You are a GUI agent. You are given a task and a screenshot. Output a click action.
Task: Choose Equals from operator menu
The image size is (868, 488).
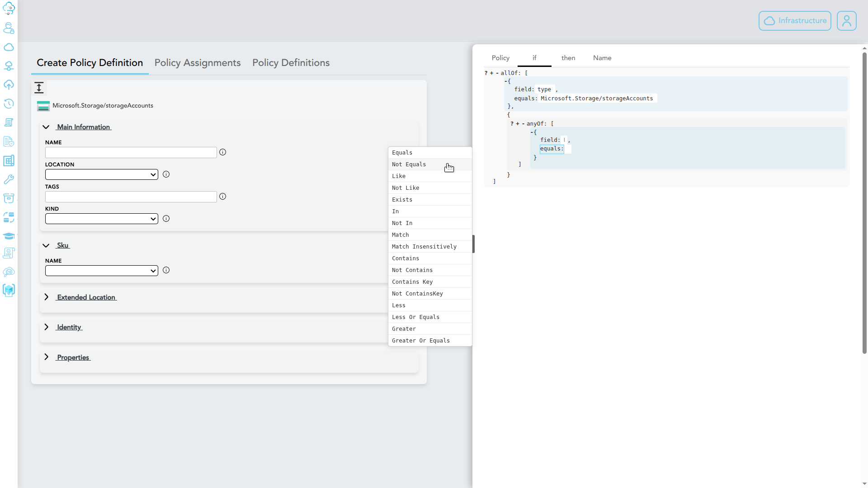430,153
